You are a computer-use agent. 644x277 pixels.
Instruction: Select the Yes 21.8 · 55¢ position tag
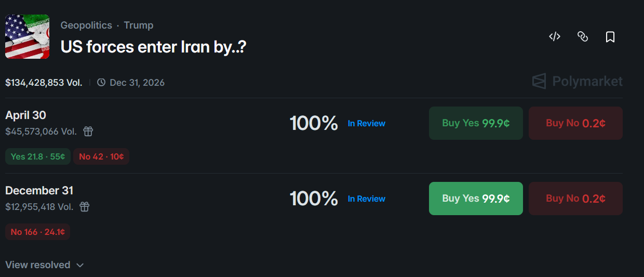(x=38, y=156)
